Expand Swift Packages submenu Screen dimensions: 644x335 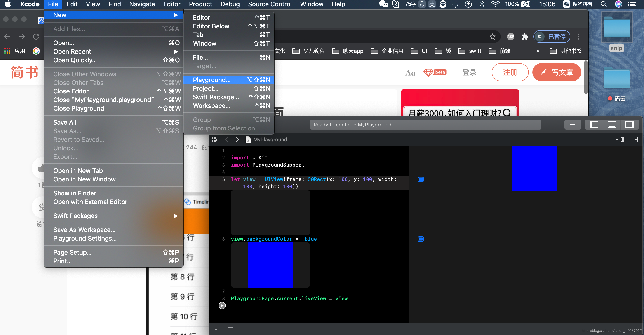(x=113, y=216)
